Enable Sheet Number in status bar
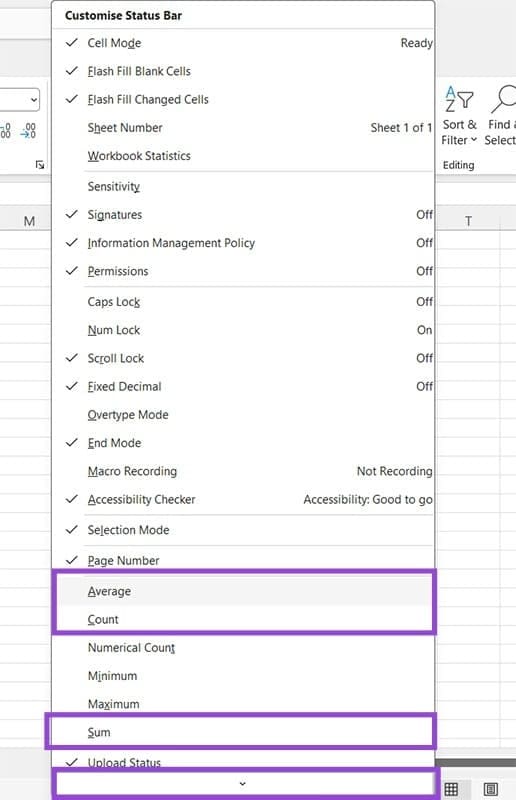The width and height of the screenshot is (516, 800). pyautogui.click(x=243, y=128)
